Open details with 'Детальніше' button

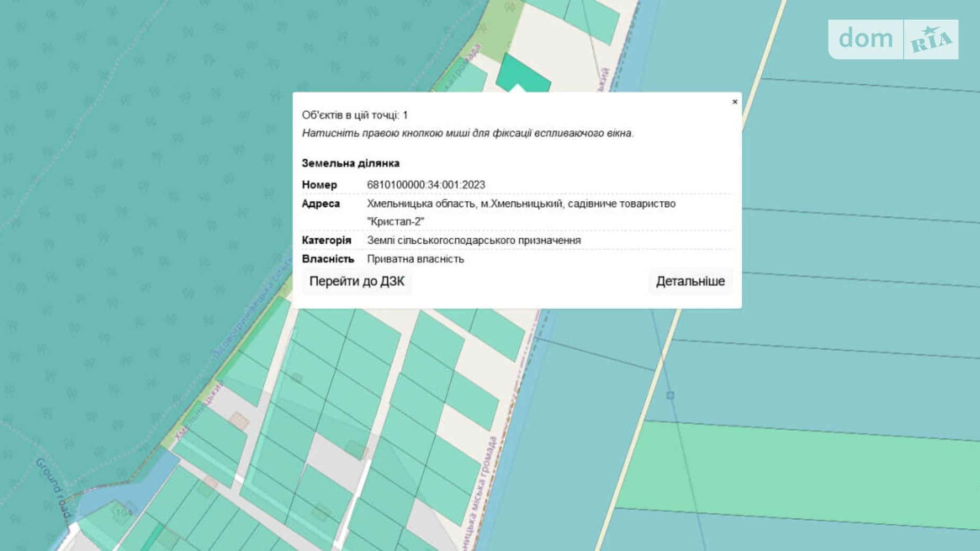point(690,281)
